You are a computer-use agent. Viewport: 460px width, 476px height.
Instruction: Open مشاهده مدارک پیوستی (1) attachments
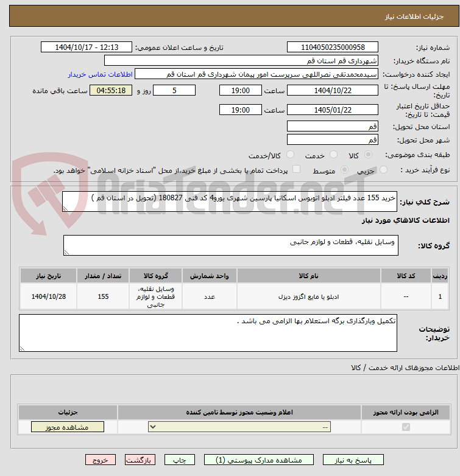(259, 460)
